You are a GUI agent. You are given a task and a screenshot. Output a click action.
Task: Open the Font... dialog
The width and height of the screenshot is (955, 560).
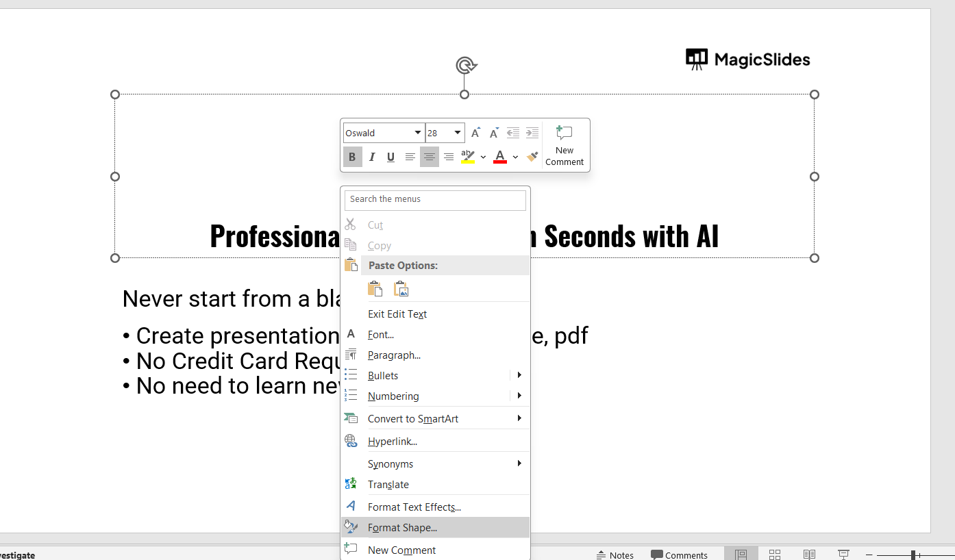click(435, 334)
